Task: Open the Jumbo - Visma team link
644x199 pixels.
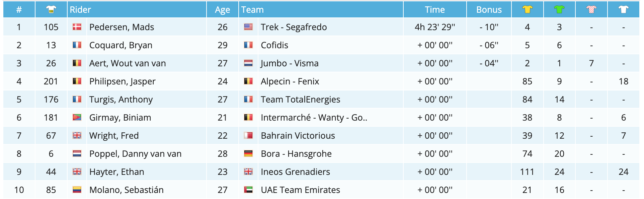Action: coord(290,63)
